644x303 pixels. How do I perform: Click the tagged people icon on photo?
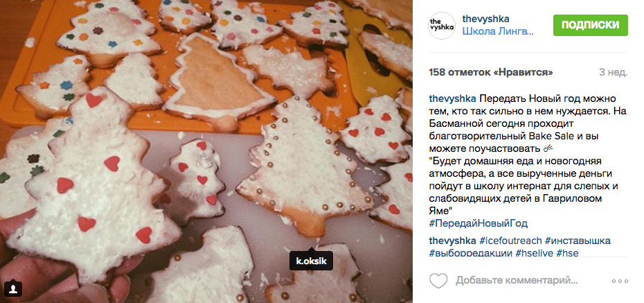coord(12,288)
